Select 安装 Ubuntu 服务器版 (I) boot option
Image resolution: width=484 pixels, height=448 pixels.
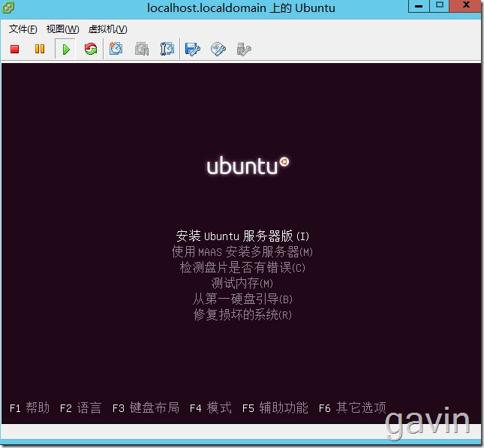[242, 236]
